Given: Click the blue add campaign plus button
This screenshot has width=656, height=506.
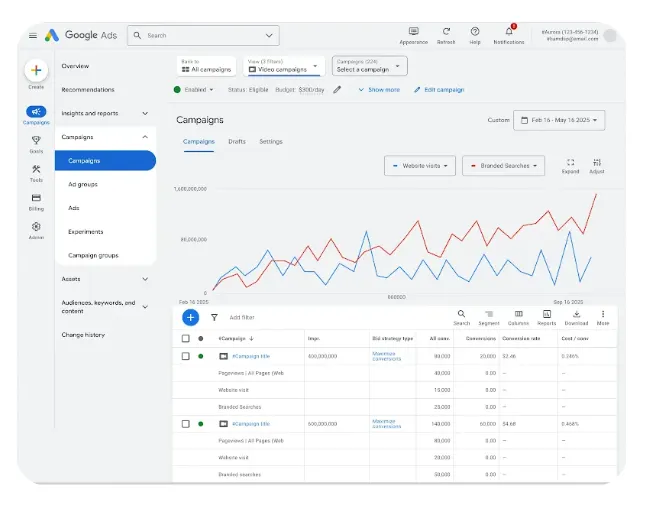Looking at the screenshot, I should tap(190, 317).
